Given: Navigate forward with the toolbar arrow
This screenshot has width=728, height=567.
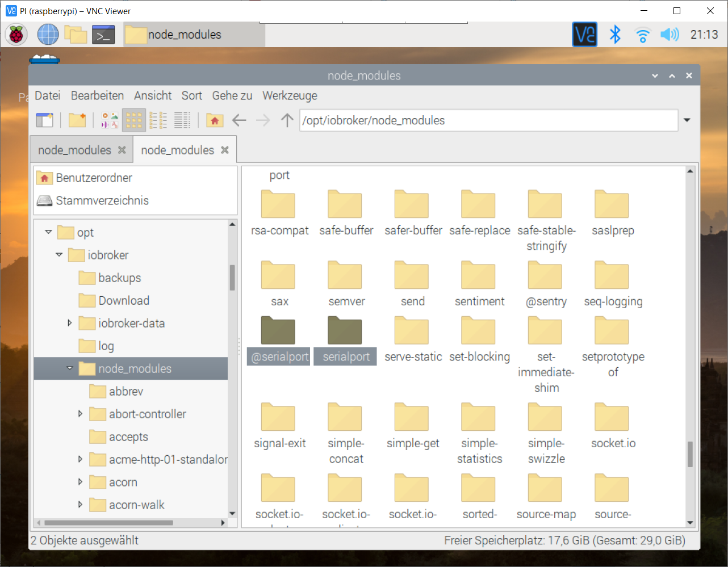Looking at the screenshot, I should (x=263, y=120).
